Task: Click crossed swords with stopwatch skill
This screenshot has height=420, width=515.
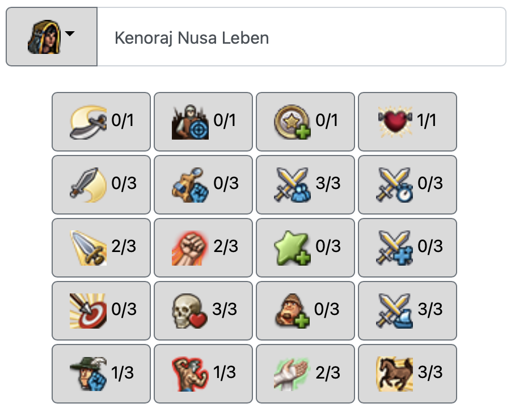Action: click(407, 184)
